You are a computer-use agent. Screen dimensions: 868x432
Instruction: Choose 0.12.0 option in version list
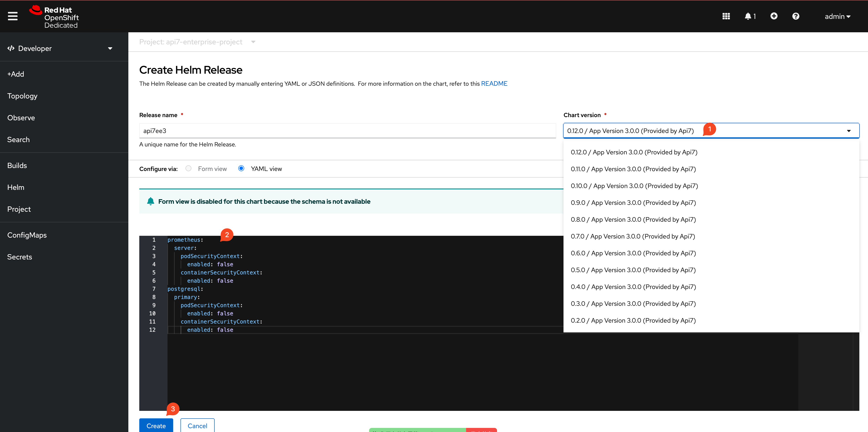[711, 152]
